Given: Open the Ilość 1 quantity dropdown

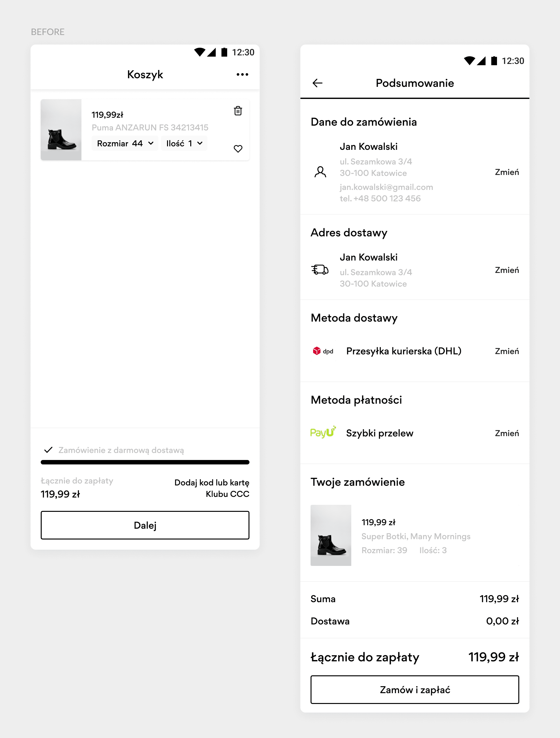Looking at the screenshot, I should click(184, 143).
